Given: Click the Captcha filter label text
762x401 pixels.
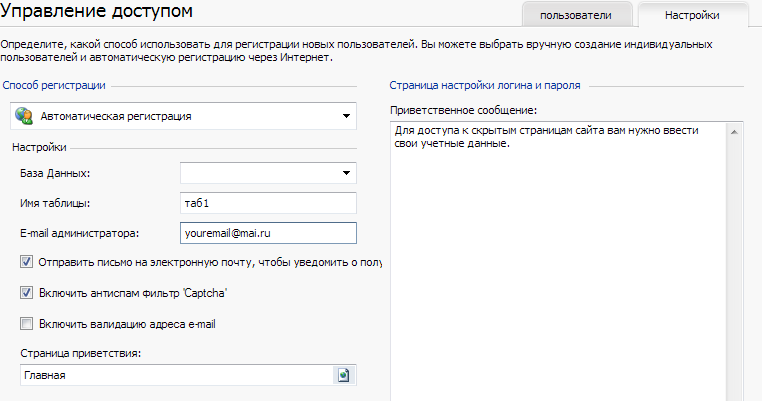Looking at the screenshot, I should click(x=133, y=293).
